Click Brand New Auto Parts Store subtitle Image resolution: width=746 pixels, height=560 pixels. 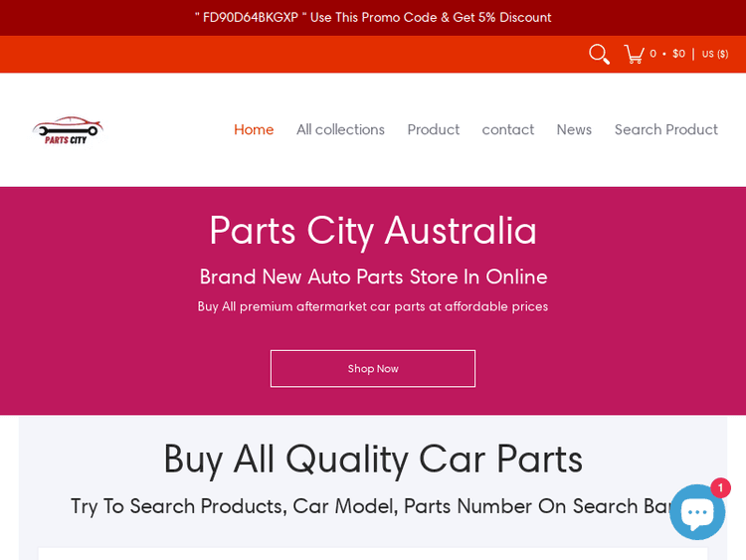373,277
